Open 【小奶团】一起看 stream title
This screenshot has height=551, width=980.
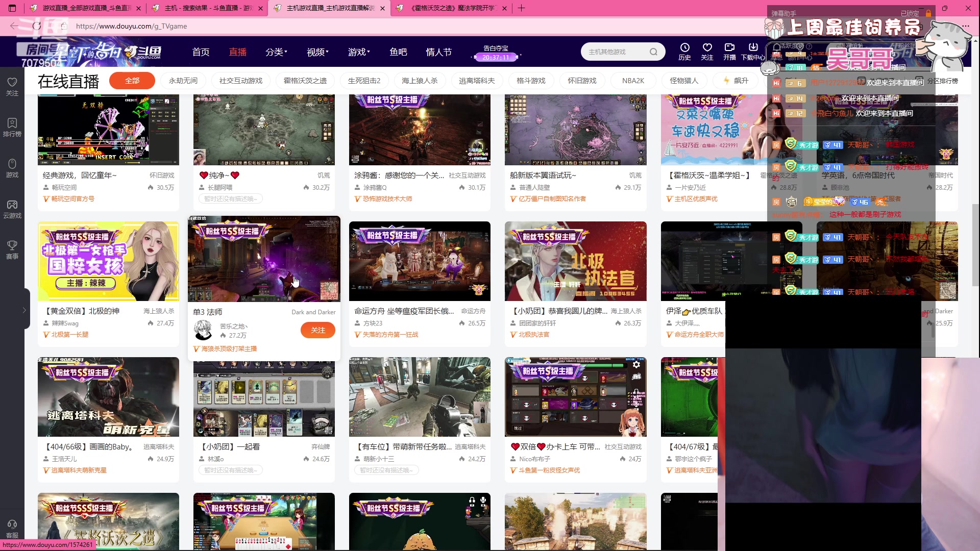pos(229,446)
